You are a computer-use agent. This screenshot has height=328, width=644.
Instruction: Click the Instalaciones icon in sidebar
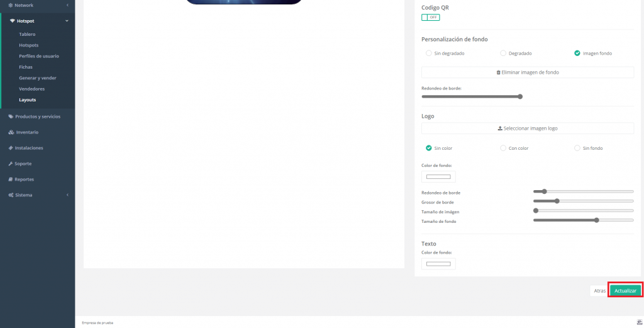[11, 148]
